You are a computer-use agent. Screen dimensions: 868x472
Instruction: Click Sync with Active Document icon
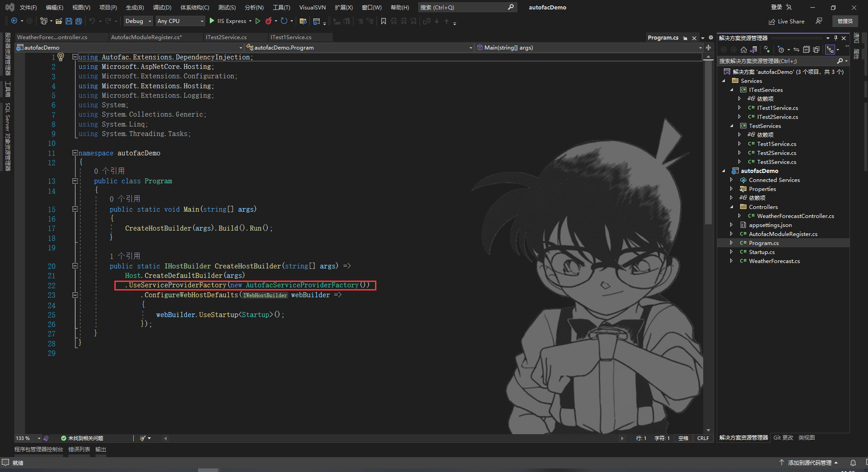point(796,50)
